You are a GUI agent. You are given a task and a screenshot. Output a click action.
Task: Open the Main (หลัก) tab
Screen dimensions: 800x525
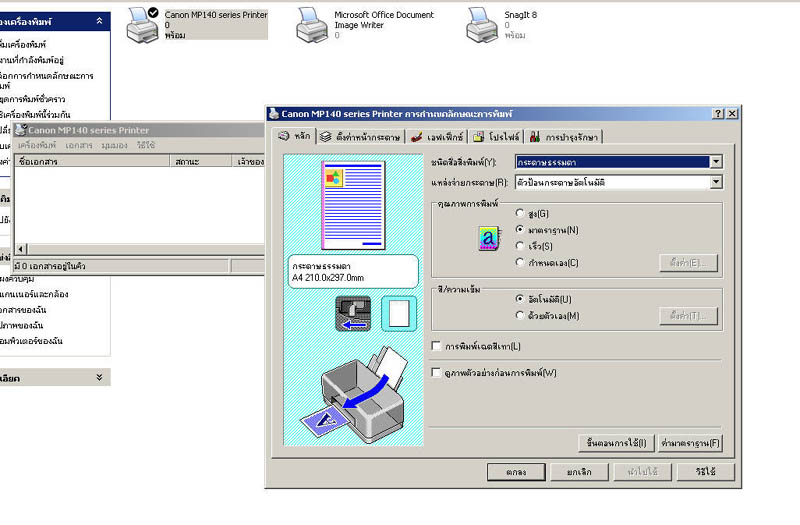(294, 136)
